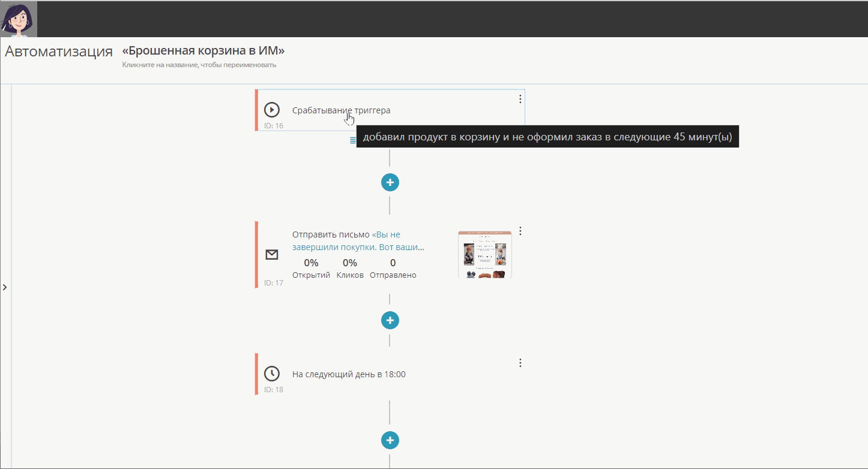Open the user avatar in the top bar
Screen dimensions: 868x469
[x=19, y=19]
